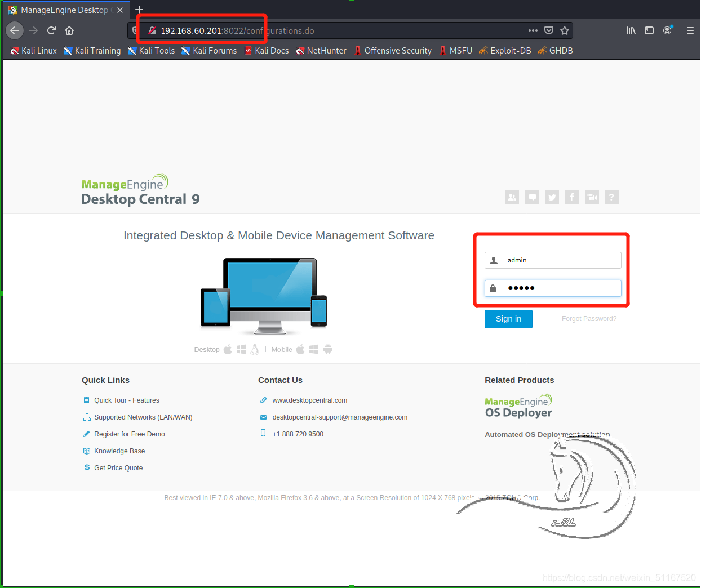Click the Forgot Password? link
Viewport: 701px width, 588px height.
pyautogui.click(x=589, y=319)
